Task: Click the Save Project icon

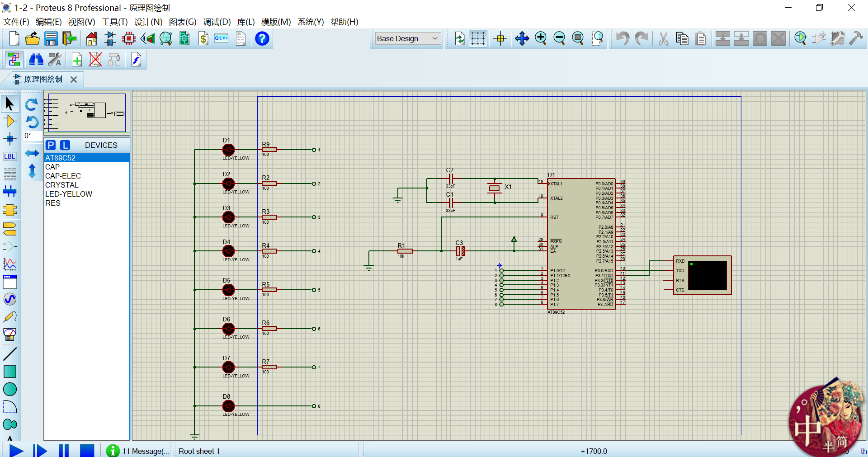Action: [51, 39]
